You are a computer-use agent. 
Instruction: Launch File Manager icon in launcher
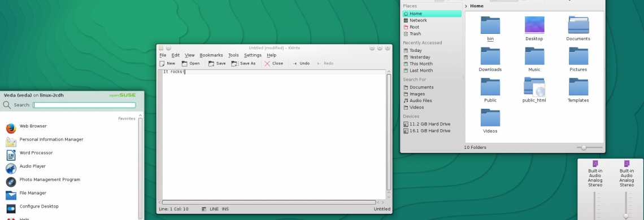[x=11, y=195]
